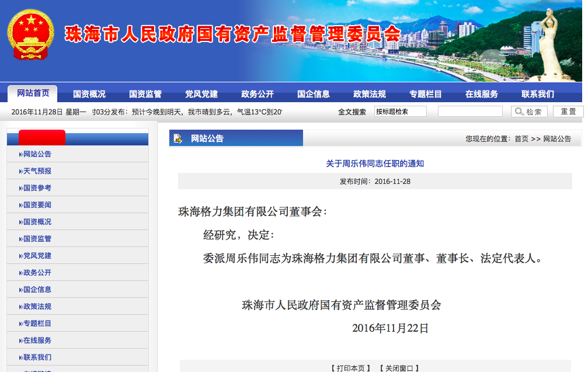
Task: Click the 关闭窗口 close window link
Action: [399, 368]
